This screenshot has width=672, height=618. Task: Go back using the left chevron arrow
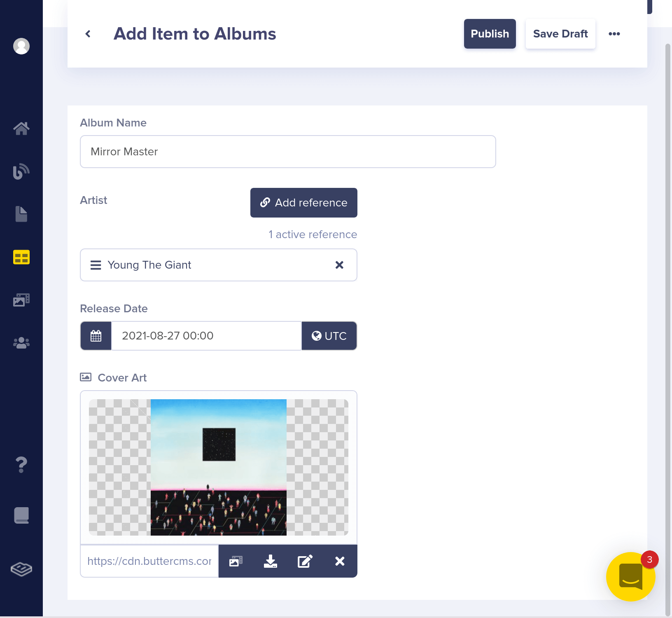pos(88,33)
